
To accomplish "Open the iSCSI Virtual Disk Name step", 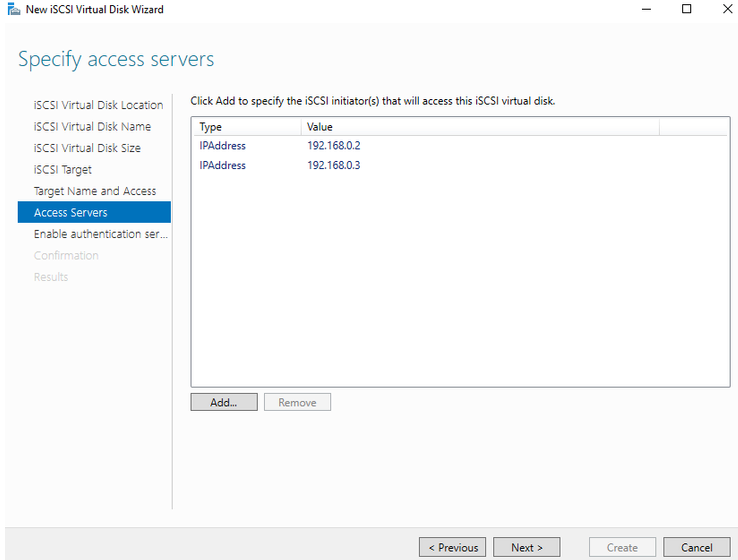I will pos(92,127).
